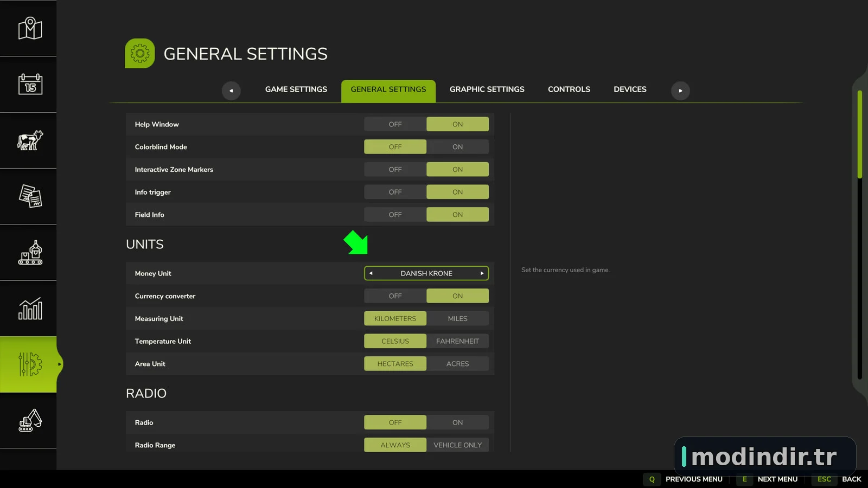The height and width of the screenshot is (488, 868).
Task: Click Previous Menu Q button
Action: coord(684,479)
